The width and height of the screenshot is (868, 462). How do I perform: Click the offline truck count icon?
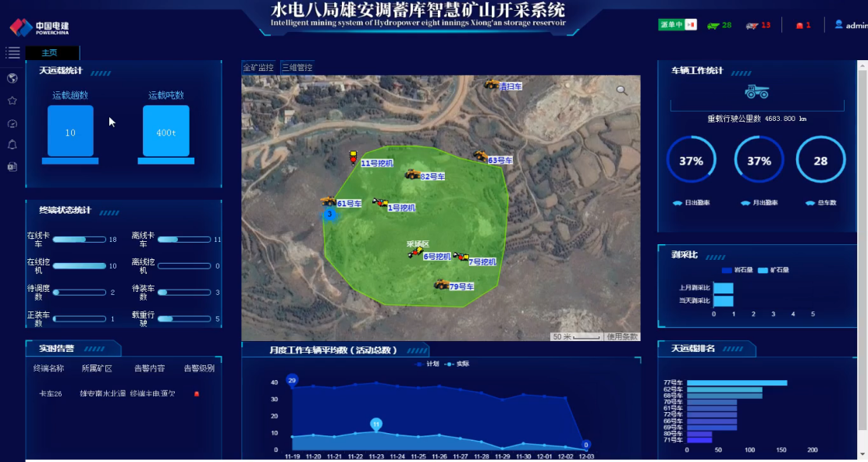[x=752, y=26]
